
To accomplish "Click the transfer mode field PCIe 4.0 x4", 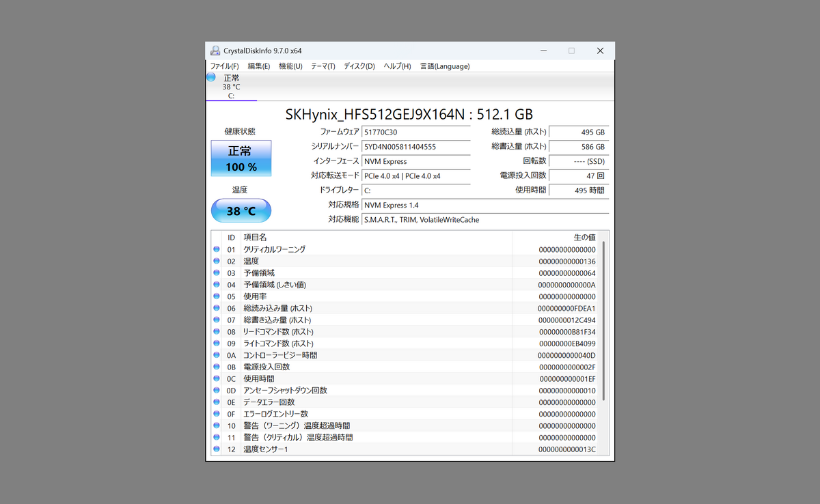I will (x=416, y=176).
